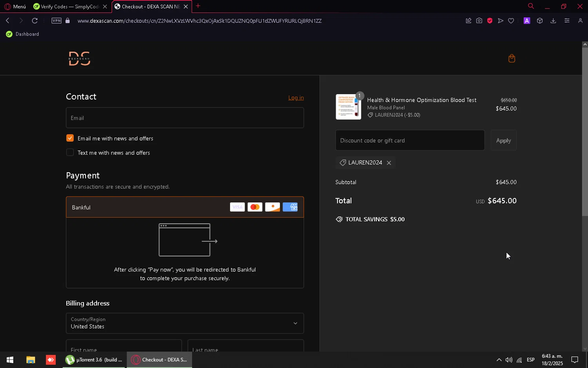The image size is (588, 368).
Task: Open the send flow arrow icon
Action: 500,20
